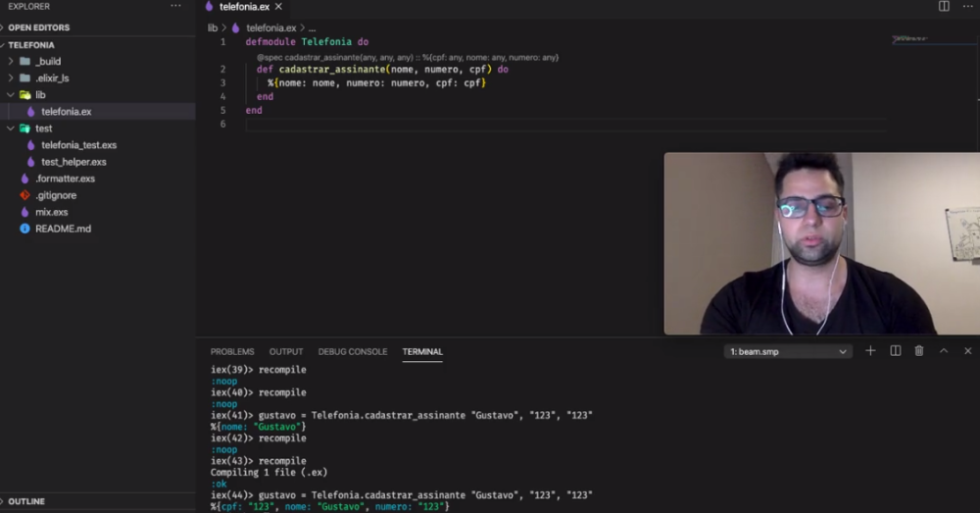Click the split editor icon
Viewport: 980px width, 513px height.
944,6
